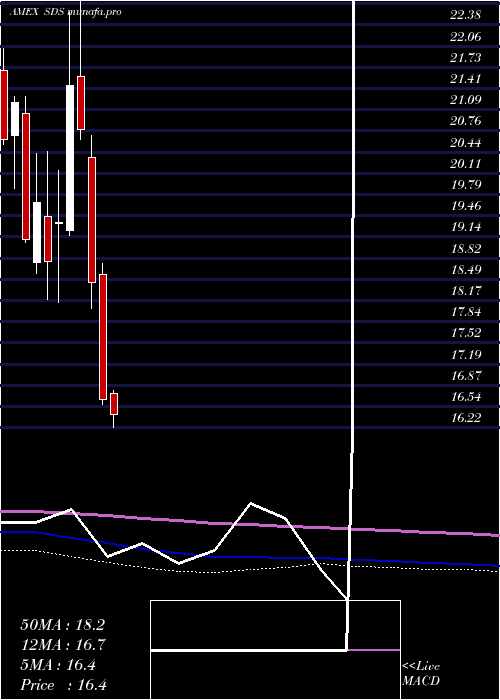Click the white MACD line peak
The image size is (500, 700).
coord(251,504)
